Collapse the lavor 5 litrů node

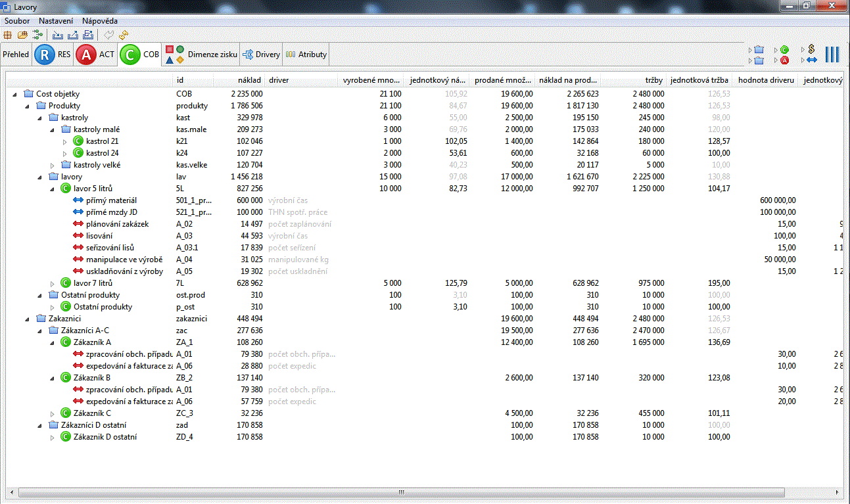pyautogui.click(x=53, y=189)
